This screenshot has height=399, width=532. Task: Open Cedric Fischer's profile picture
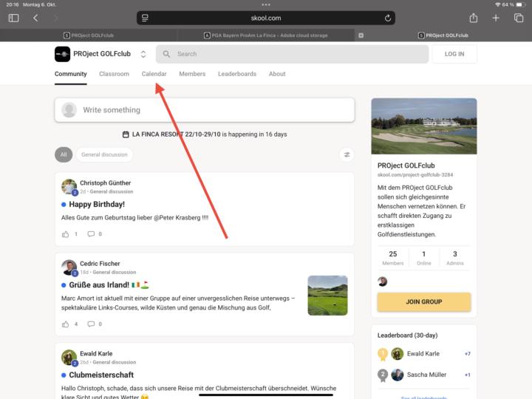coord(69,267)
